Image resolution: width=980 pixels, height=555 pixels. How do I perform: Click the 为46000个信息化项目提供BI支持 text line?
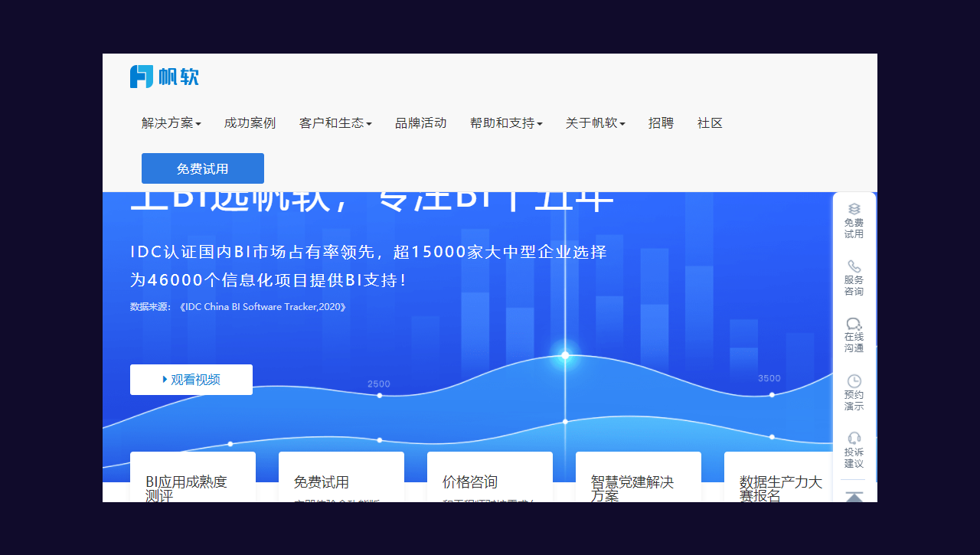(268, 280)
